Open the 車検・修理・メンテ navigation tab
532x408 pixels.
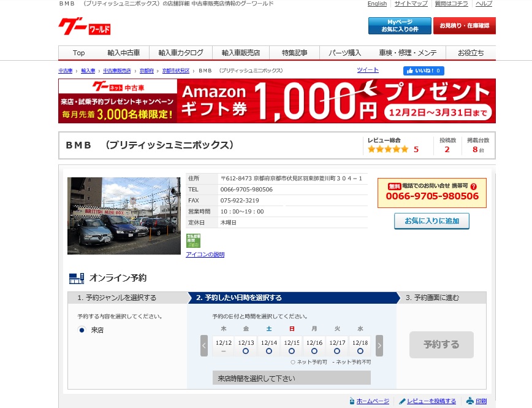(x=408, y=53)
